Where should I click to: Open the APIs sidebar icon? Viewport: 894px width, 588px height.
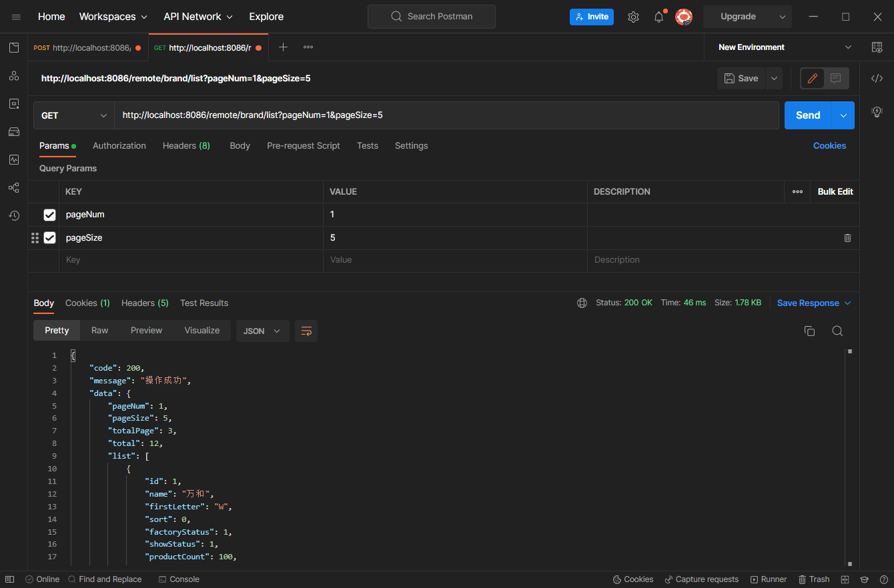pyautogui.click(x=14, y=76)
